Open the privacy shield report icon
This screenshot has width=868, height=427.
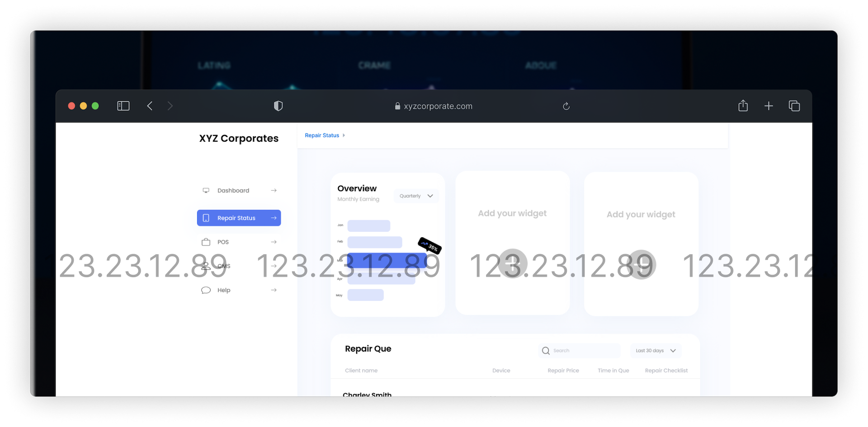(278, 106)
